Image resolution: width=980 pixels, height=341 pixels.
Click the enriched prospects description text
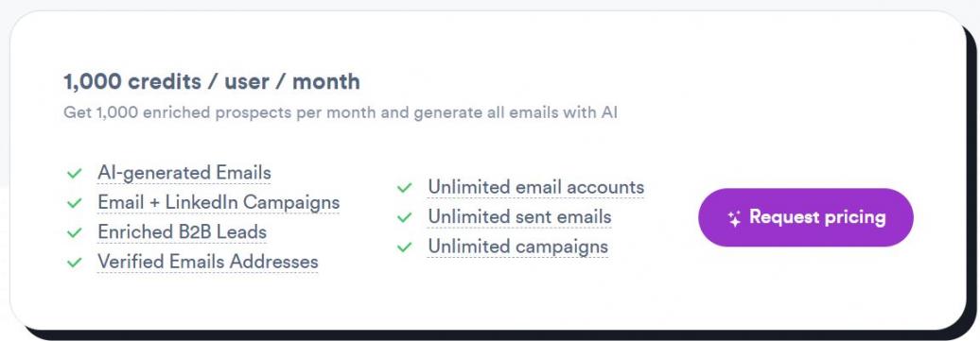coord(341,113)
